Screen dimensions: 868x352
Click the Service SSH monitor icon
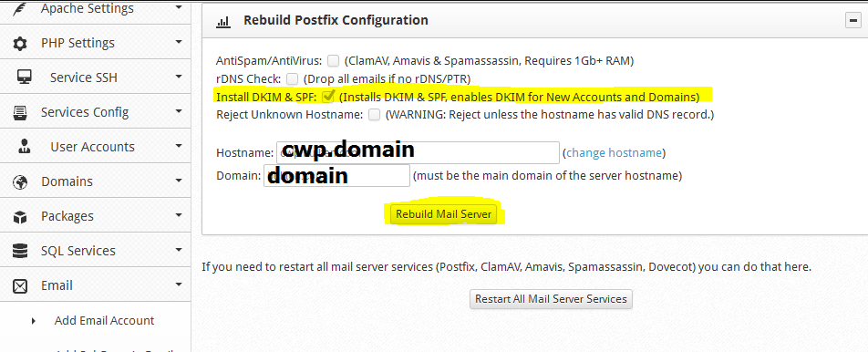(x=25, y=78)
